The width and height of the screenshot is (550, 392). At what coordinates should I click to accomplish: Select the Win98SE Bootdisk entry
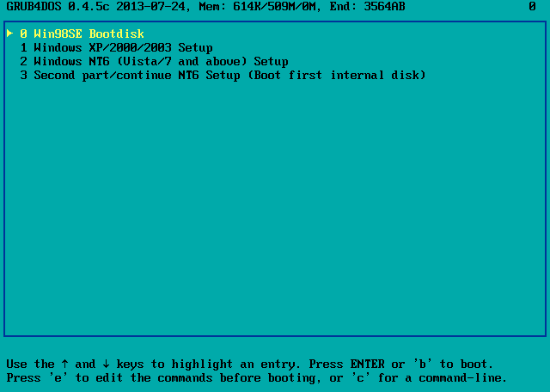(x=82, y=34)
